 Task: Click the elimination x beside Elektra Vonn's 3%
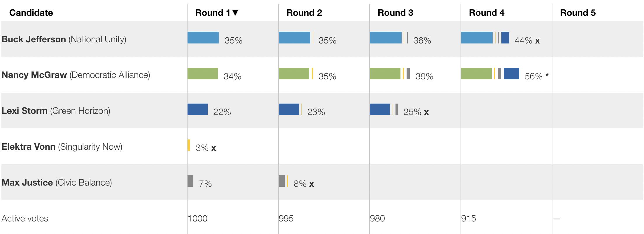click(x=213, y=148)
